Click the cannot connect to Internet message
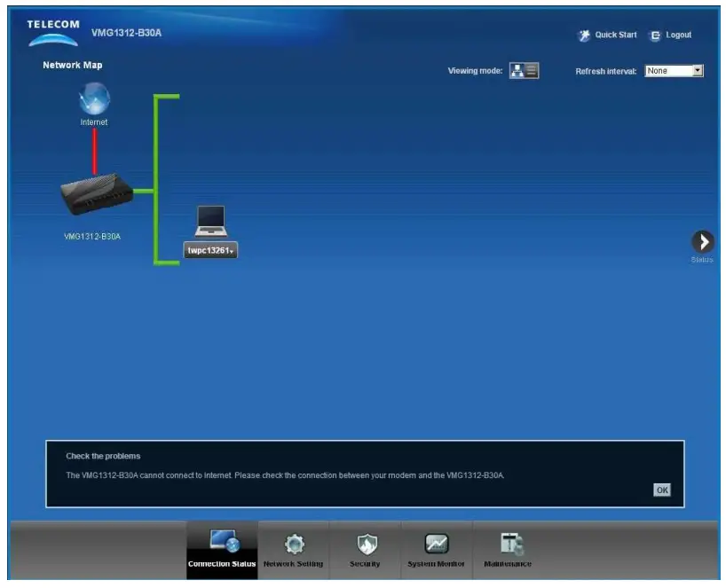This screenshot has width=726, height=588. click(285, 475)
